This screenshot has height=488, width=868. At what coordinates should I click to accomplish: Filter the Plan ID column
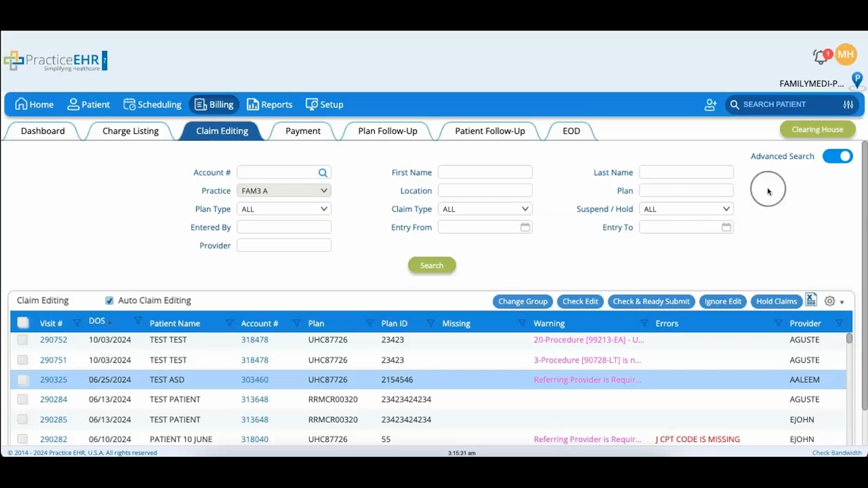(x=431, y=323)
